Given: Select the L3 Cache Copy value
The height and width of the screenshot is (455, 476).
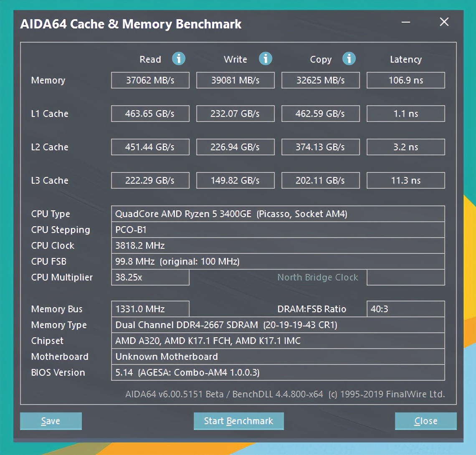Looking at the screenshot, I should pyautogui.click(x=320, y=180).
